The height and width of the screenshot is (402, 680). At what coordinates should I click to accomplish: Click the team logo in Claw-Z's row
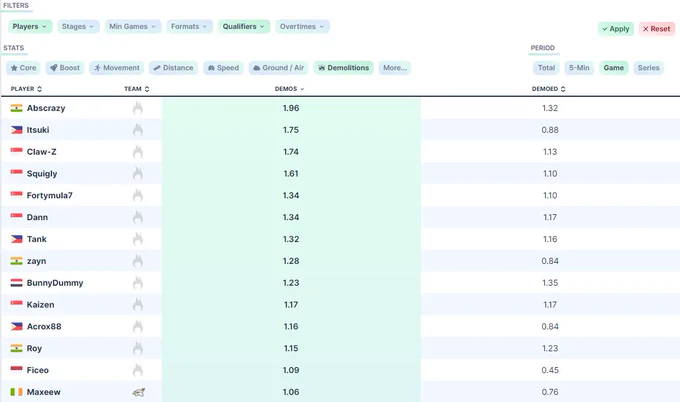137,152
